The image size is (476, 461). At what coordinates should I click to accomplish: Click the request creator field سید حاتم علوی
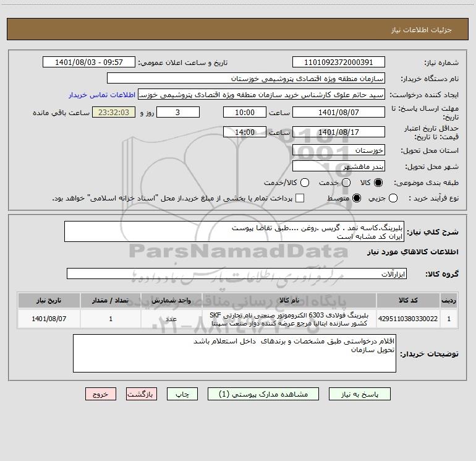[261, 94]
